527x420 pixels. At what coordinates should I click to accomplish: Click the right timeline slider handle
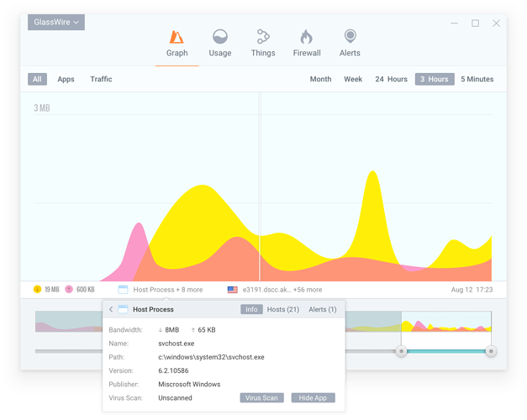[491, 351]
